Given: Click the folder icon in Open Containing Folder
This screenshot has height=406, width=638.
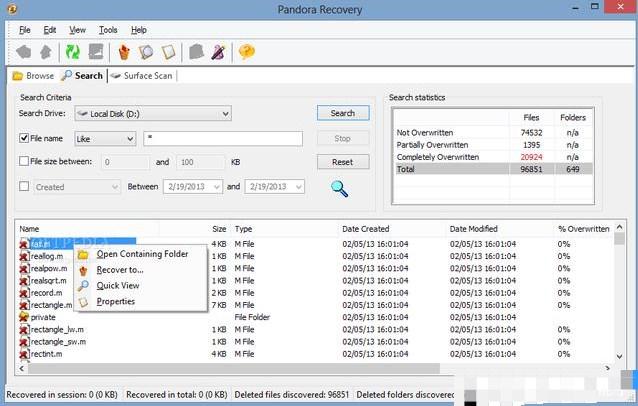Looking at the screenshot, I should pos(83,255).
